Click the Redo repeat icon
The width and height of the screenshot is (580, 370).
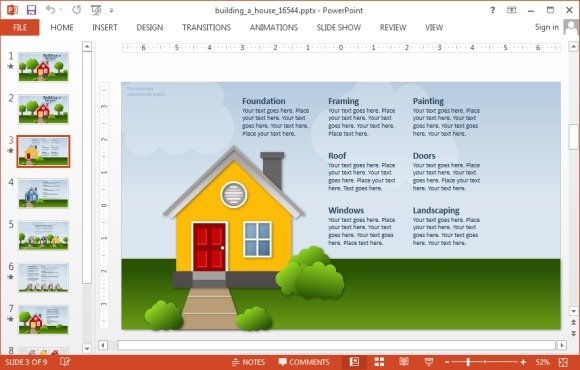[x=77, y=10]
